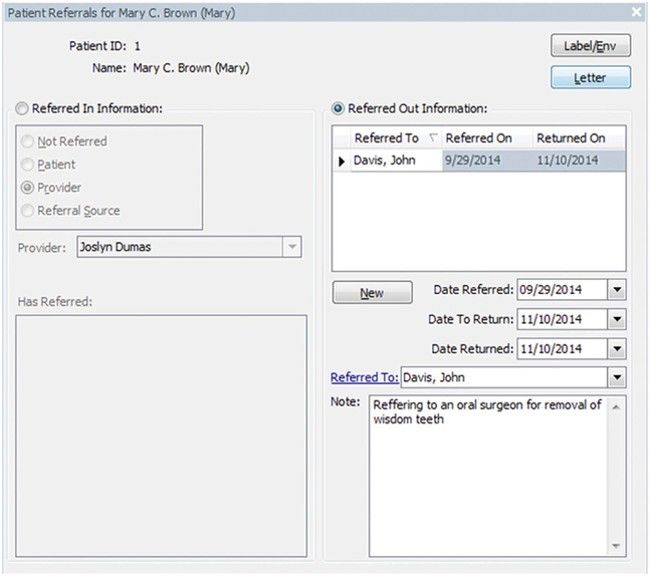Select the Referred Out Information option
The image size is (650, 576).
pos(339,109)
